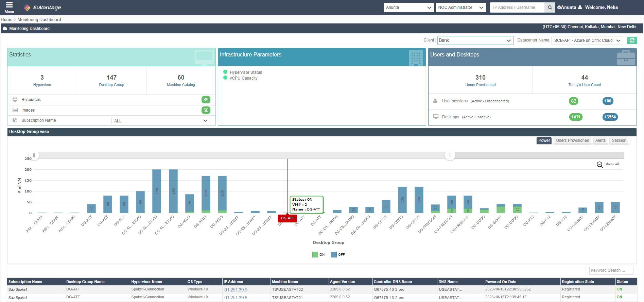
Task: Open the Subscription Name ALL dropdown
Action: [x=161, y=121]
